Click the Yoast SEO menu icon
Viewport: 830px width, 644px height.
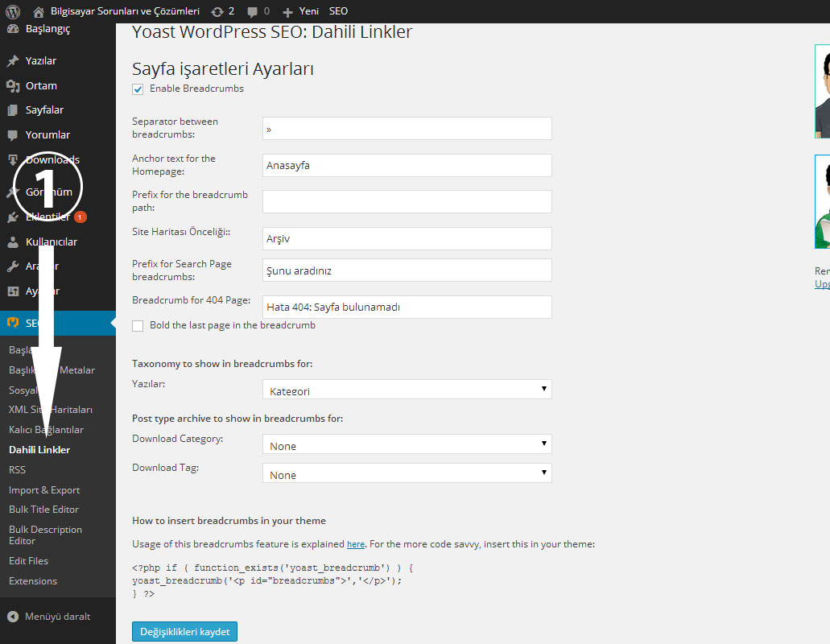13,323
